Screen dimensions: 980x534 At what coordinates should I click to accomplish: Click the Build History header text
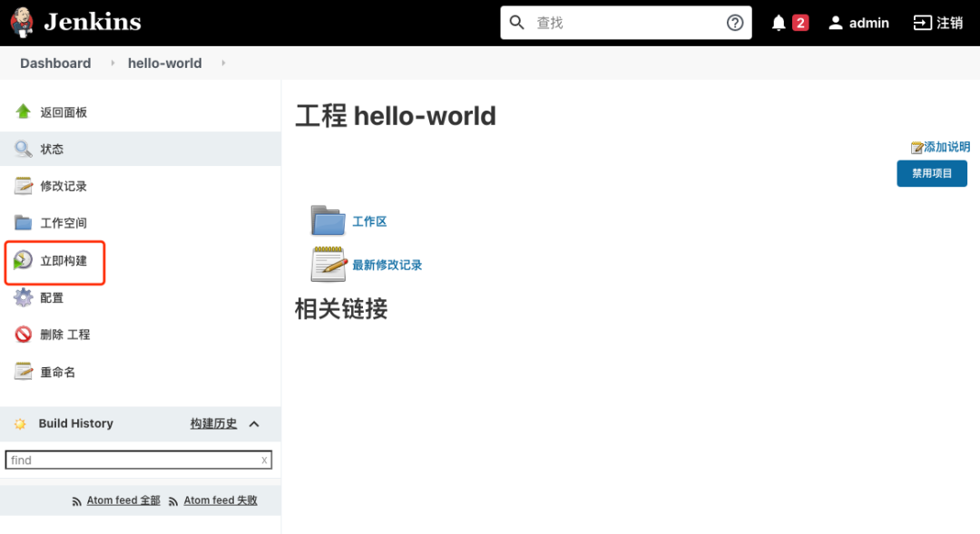pos(75,423)
